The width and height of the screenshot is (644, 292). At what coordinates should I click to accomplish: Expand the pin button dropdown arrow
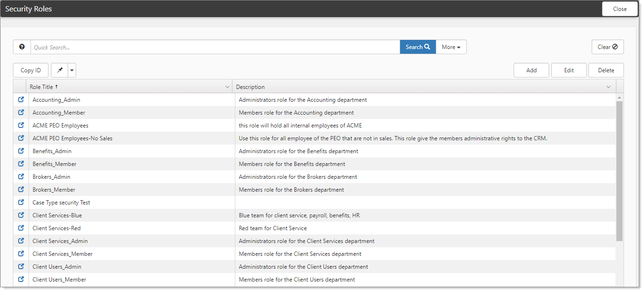pos(72,70)
